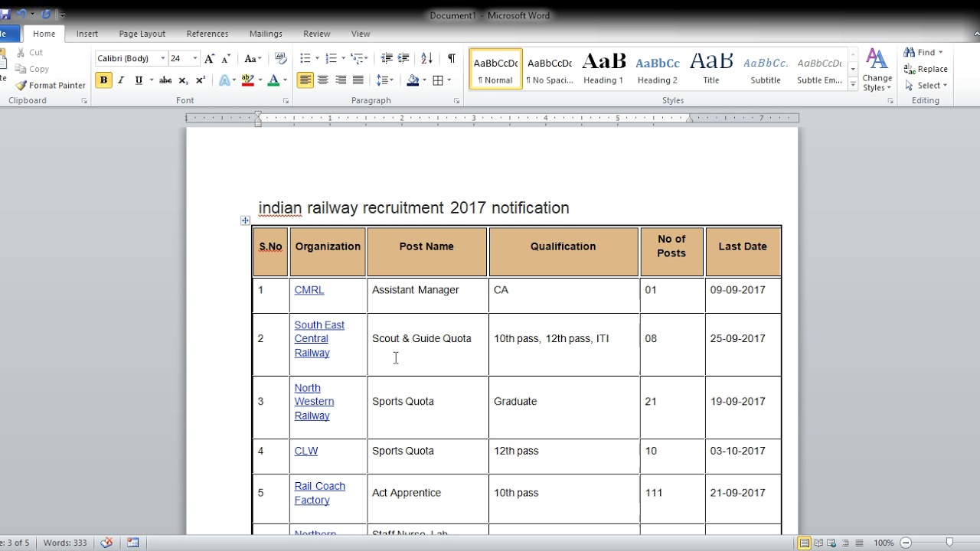Screen dimensions: 980x551
Task: Click Decrease Indent icon
Action: [387, 58]
